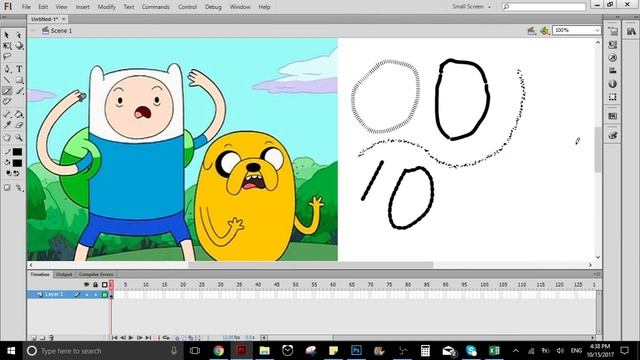Open the Small Screen workspace dropdown

pos(471,7)
